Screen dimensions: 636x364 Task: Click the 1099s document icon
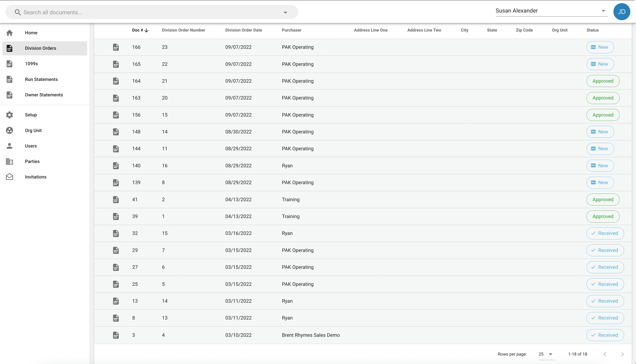tap(9, 64)
